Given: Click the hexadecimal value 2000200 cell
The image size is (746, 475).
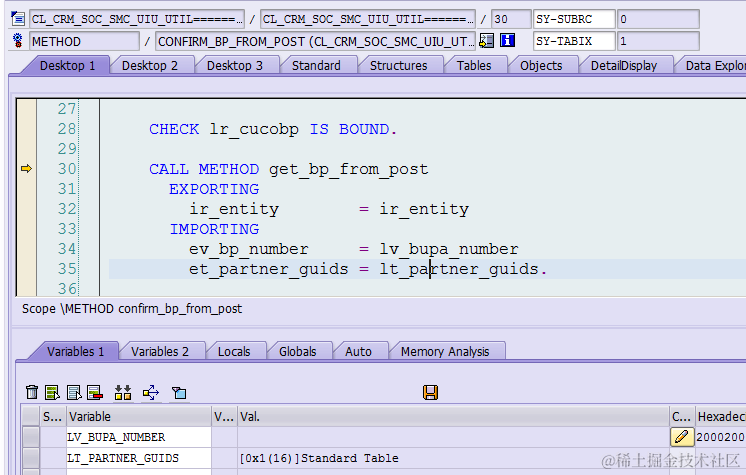Looking at the screenshot, I should click(720, 437).
